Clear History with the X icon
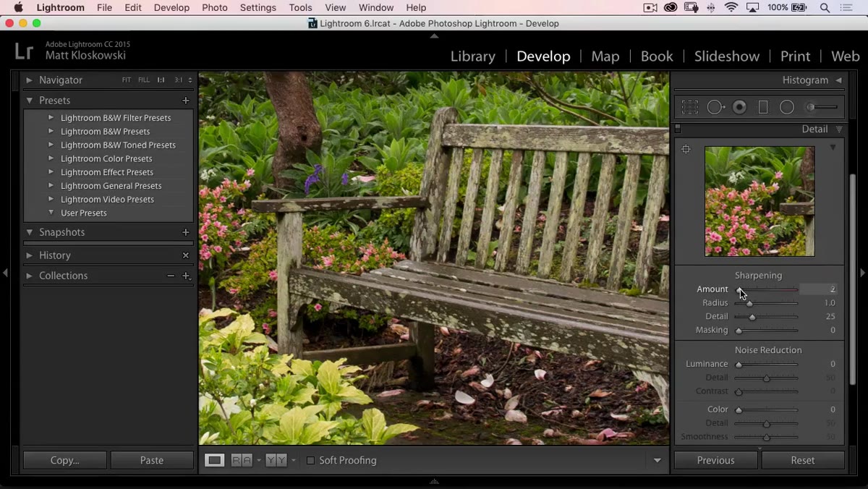 point(186,255)
